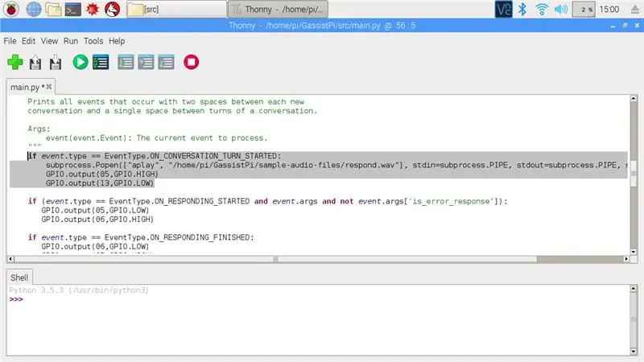Debug the current script

[x=101, y=63]
